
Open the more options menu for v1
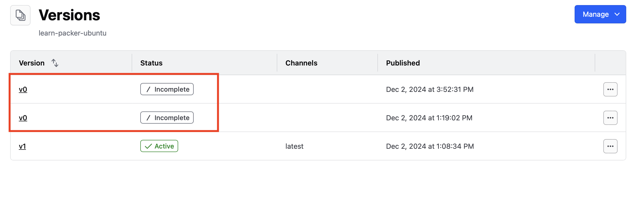tap(610, 146)
